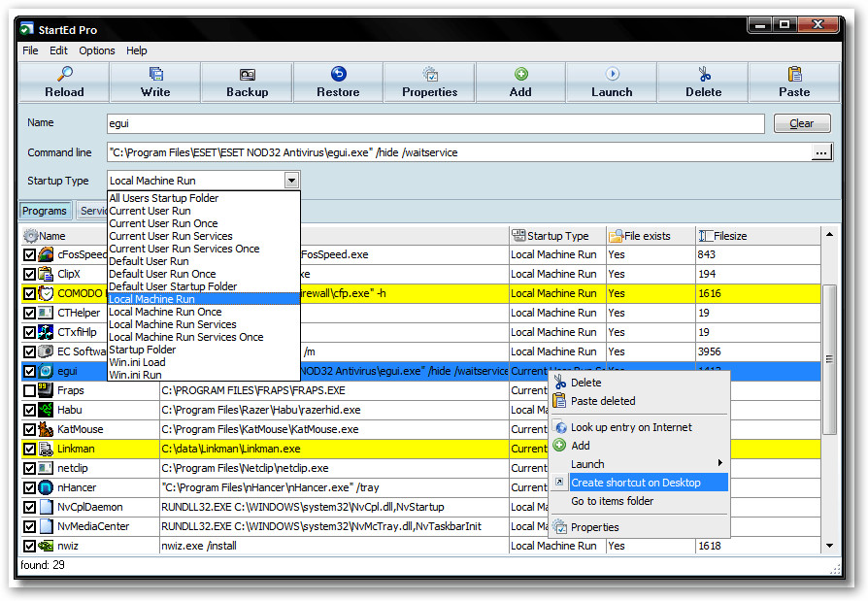
Task: Click the Linkman program icon
Action: (46, 449)
